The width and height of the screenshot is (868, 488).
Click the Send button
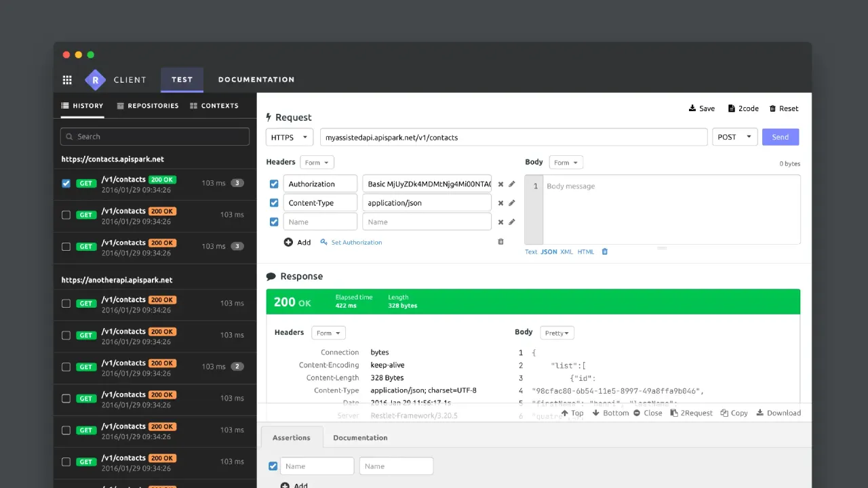coord(780,138)
